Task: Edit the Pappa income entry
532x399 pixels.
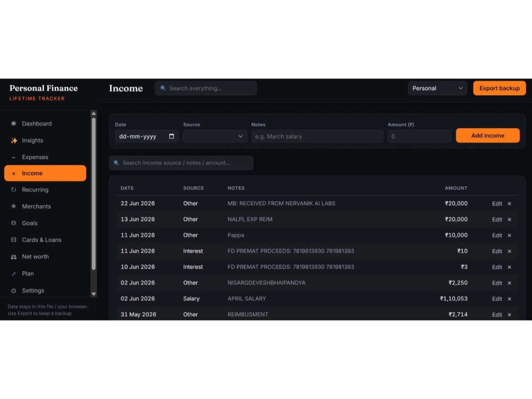Action: pyautogui.click(x=497, y=236)
